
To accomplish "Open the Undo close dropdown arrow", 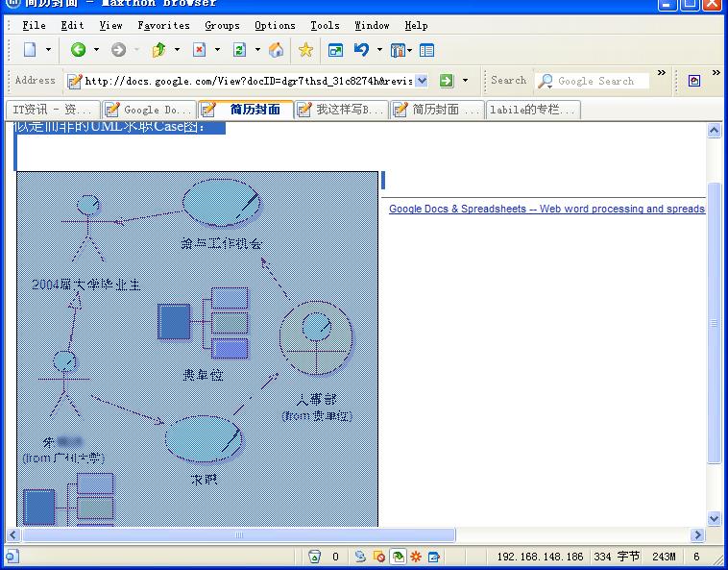I will [x=379, y=50].
